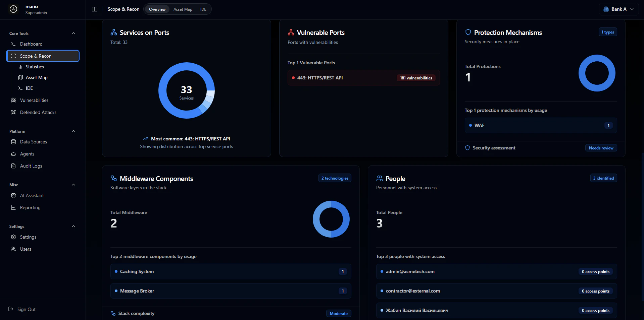644x320 pixels.
Task: Click the Middleware Components icon
Action: click(114, 178)
